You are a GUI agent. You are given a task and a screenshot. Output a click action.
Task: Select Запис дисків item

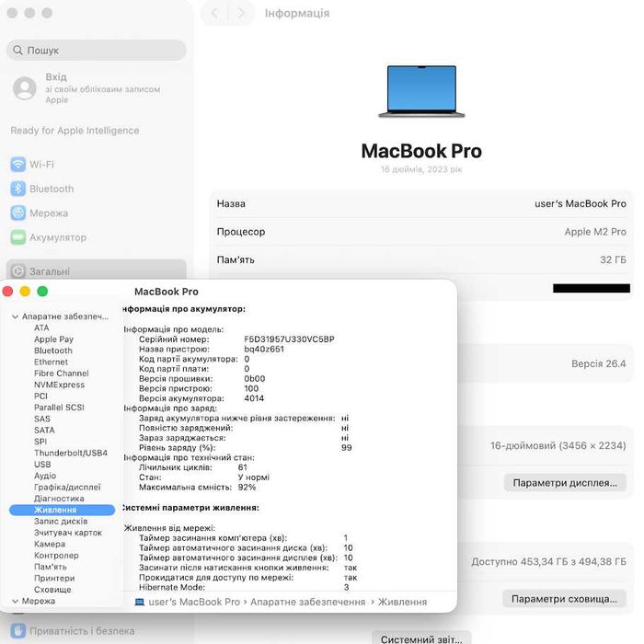[61, 522]
